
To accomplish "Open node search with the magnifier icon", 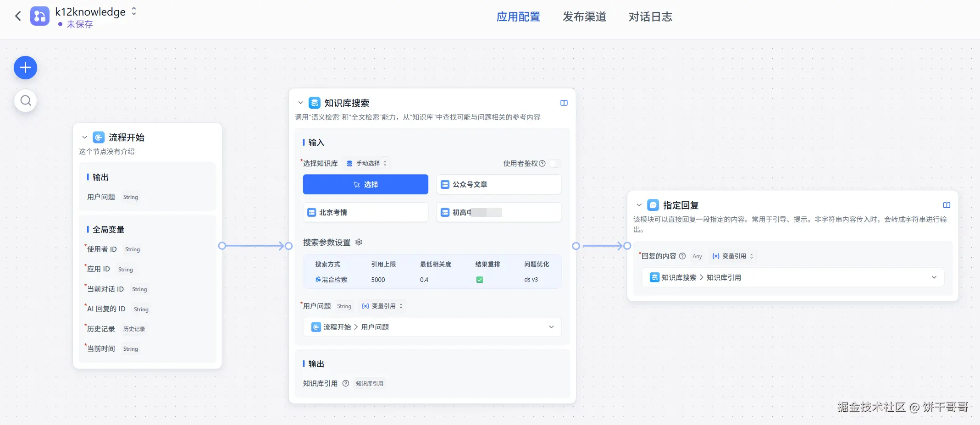I will coord(26,100).
